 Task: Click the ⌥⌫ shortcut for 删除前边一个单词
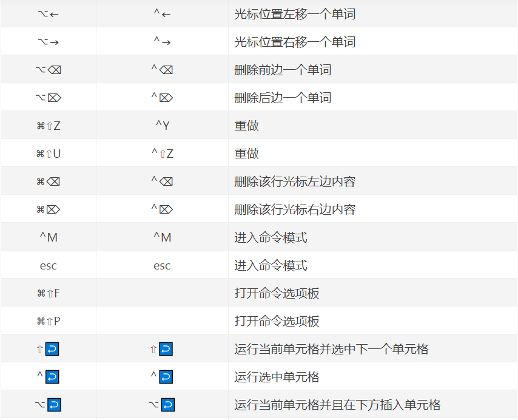click(49, 70)
